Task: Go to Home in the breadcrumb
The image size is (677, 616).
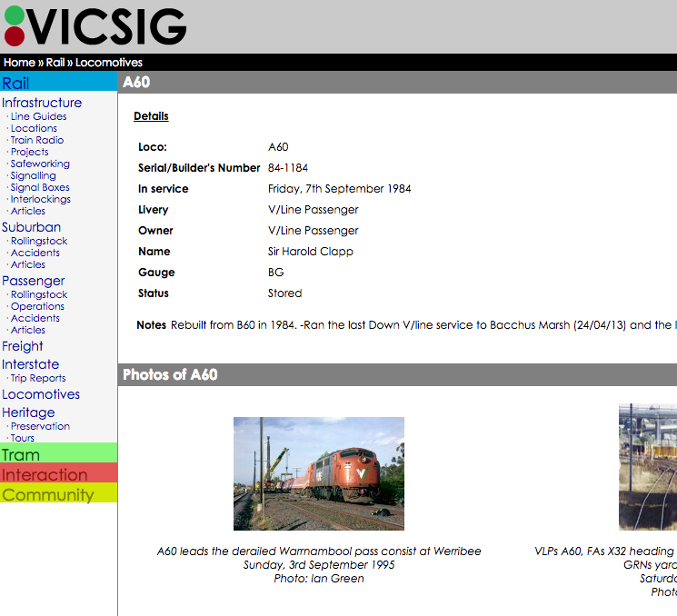Action: click(x=19, y=63)
